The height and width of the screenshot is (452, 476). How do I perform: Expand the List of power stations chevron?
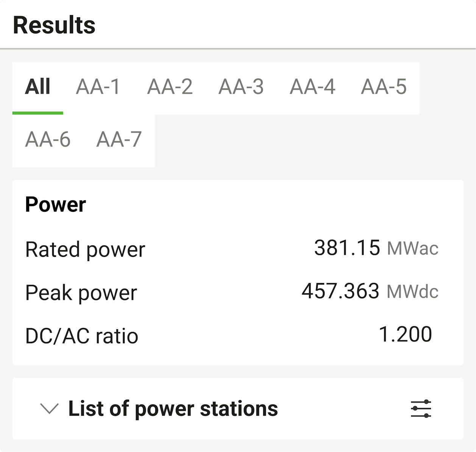coord(50,409)
